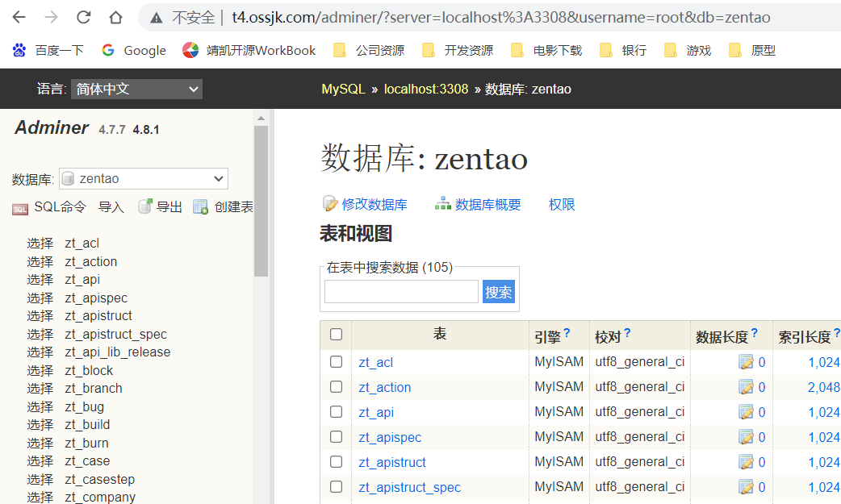Click the help question mark beside 引擎

(x=567, y=333)
